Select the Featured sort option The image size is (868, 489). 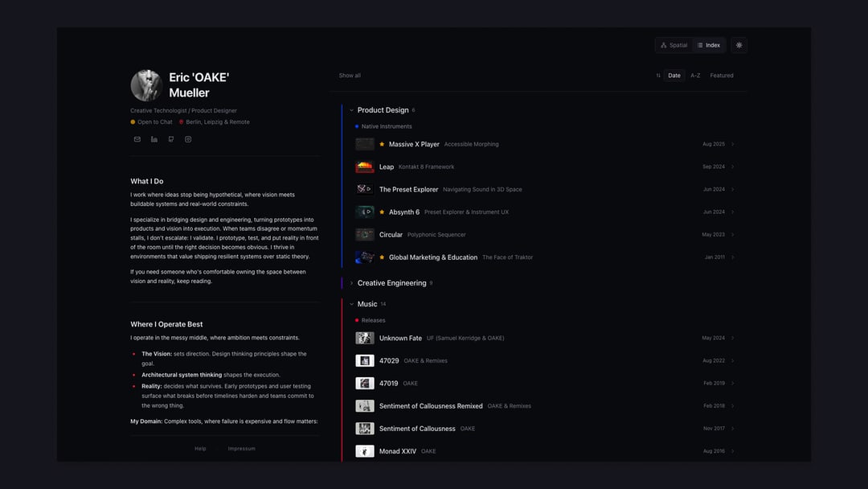pyautogui.click(x=721, y=76)
